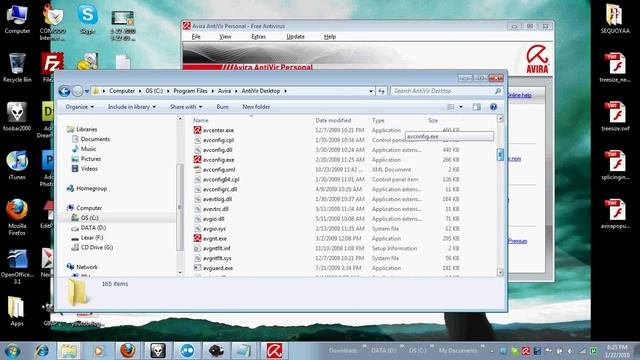Viewport: 640px width, 360px height.
Task: Open the iTunes desktop shortcut
Action: [17, 165]
